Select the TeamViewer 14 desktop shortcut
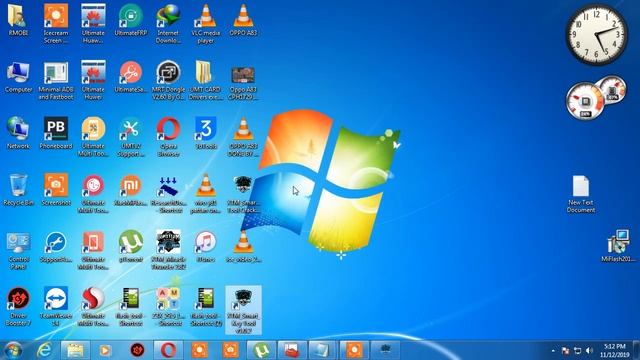 pyautogui.click(x=56, y=307)
